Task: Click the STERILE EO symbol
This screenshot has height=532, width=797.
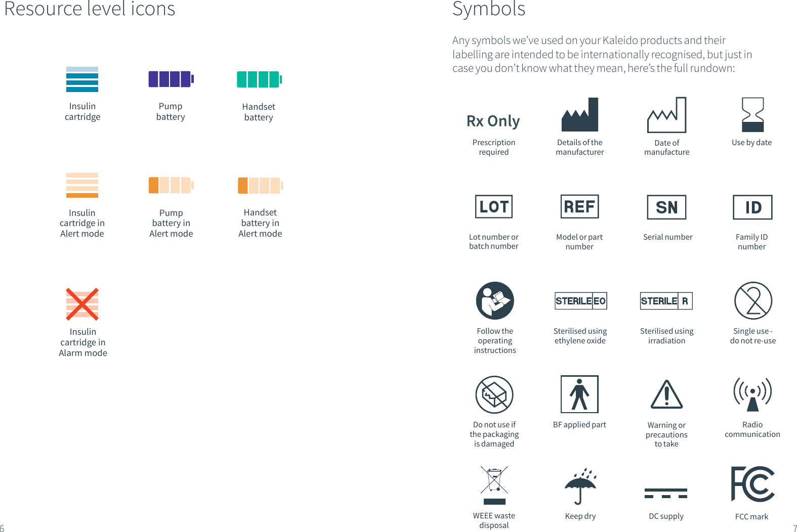Action: click(x=580, y=301)
